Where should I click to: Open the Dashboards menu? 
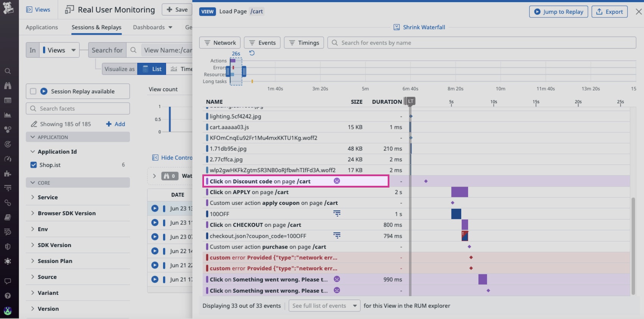pos(153,27)
